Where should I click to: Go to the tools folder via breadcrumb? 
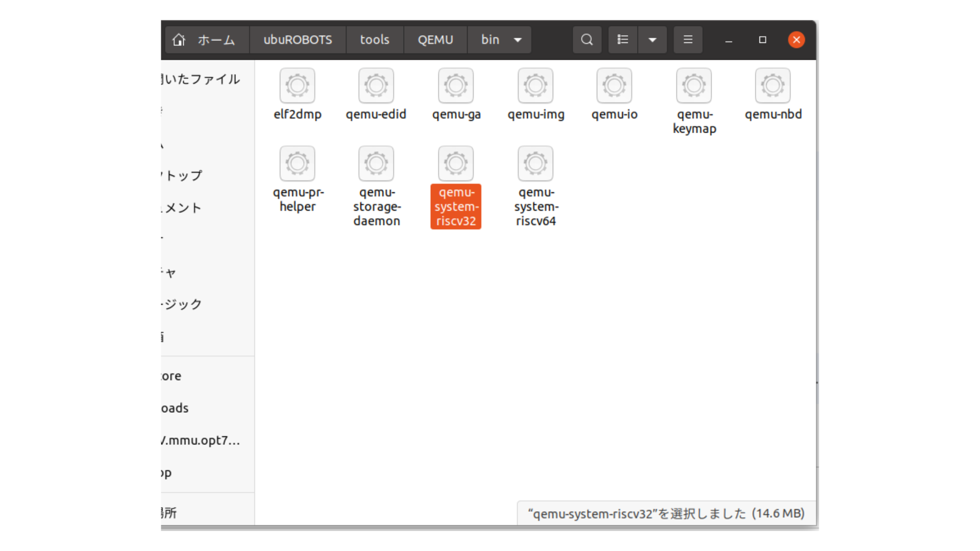[374, 39]
